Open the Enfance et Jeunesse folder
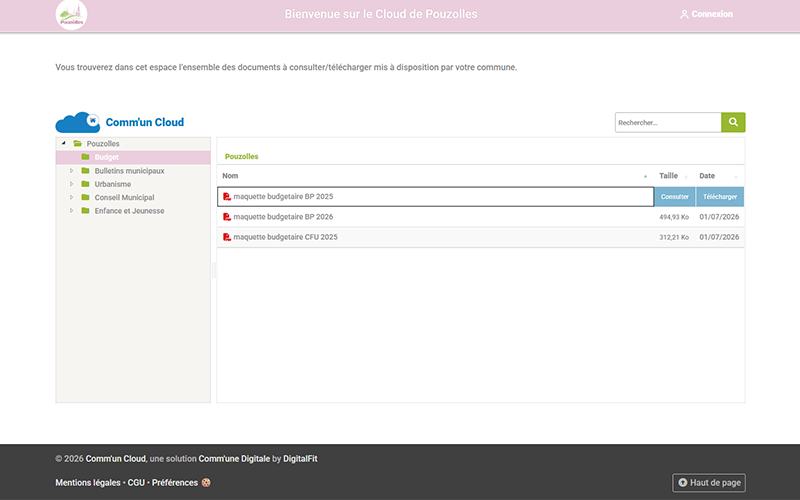 pyautogui.click(x=130, y=211)
